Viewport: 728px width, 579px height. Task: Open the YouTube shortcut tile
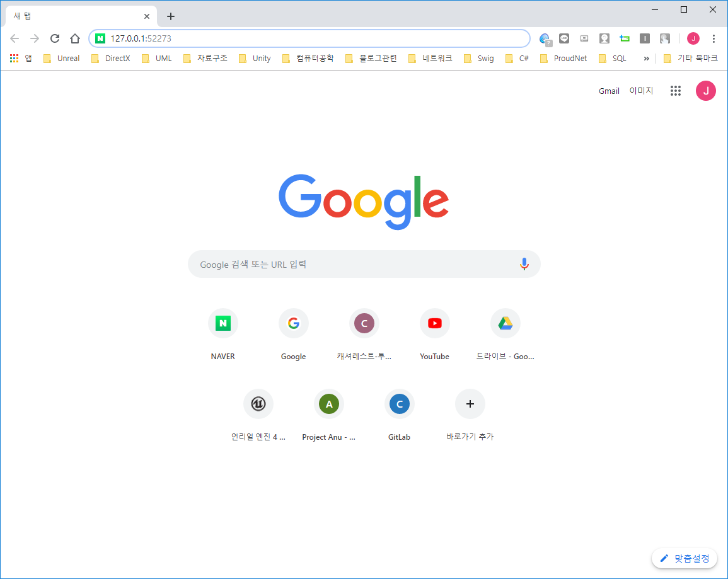[434, 334]
